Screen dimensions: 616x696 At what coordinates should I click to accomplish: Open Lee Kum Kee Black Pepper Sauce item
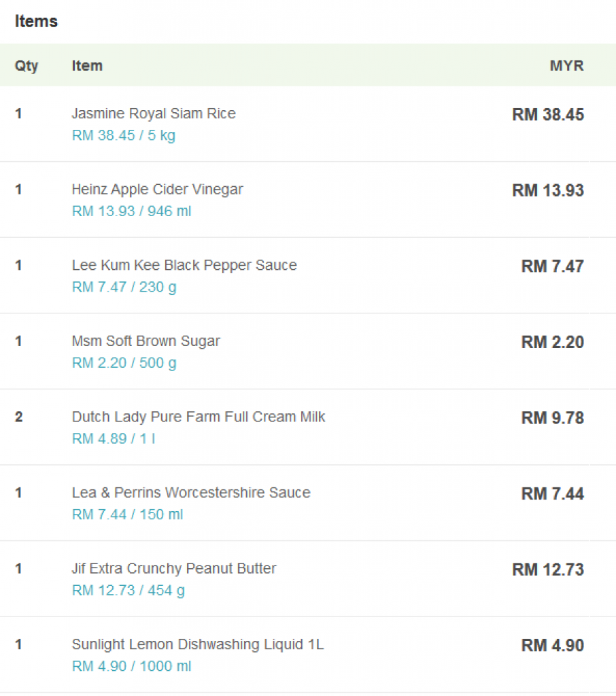coord(184,265)
